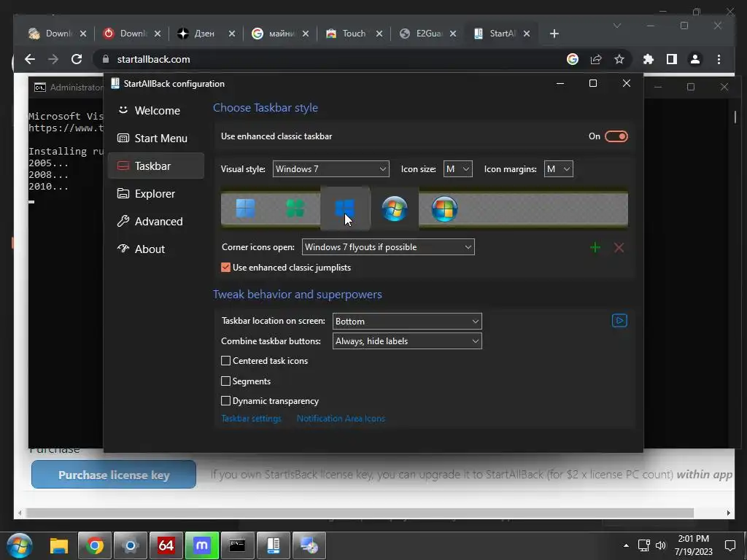This screenshot has height=560, width=747.
Task: Open Chrome side panel icon
Action: (672, 59)
